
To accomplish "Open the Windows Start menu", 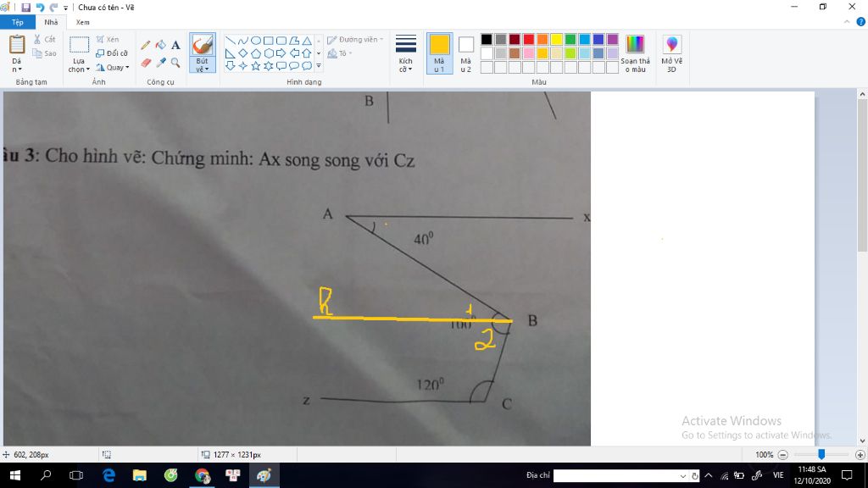I will (x=15, y=475).
